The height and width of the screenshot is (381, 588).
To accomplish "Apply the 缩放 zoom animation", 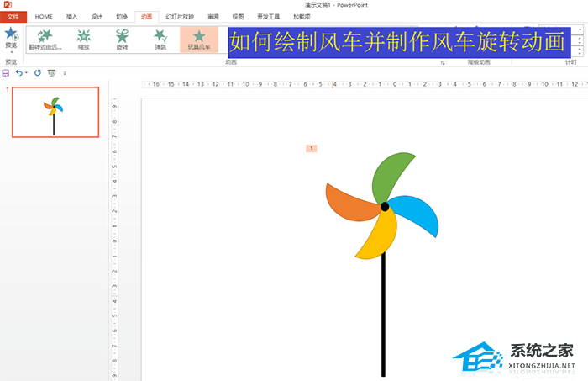I will click(84, 39).
